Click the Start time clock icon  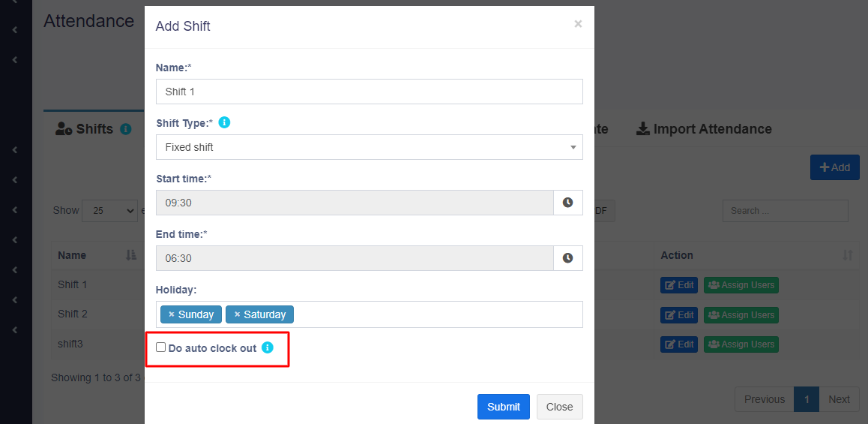[x=567, y=203]
